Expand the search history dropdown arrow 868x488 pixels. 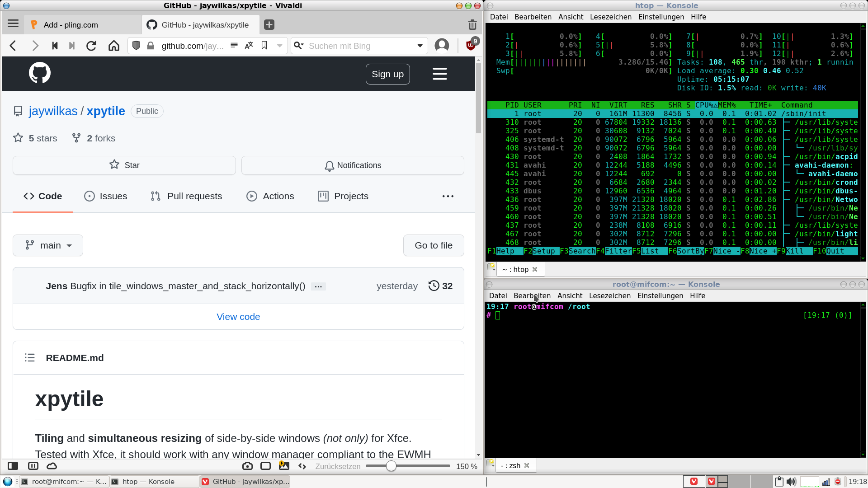coord(420,46)
